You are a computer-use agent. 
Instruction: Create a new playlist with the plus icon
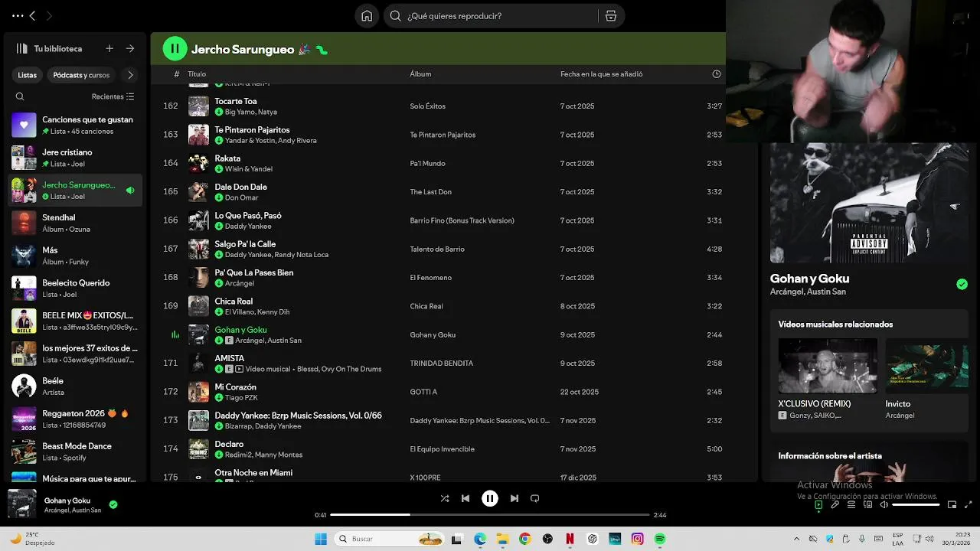tap(109, 48)
